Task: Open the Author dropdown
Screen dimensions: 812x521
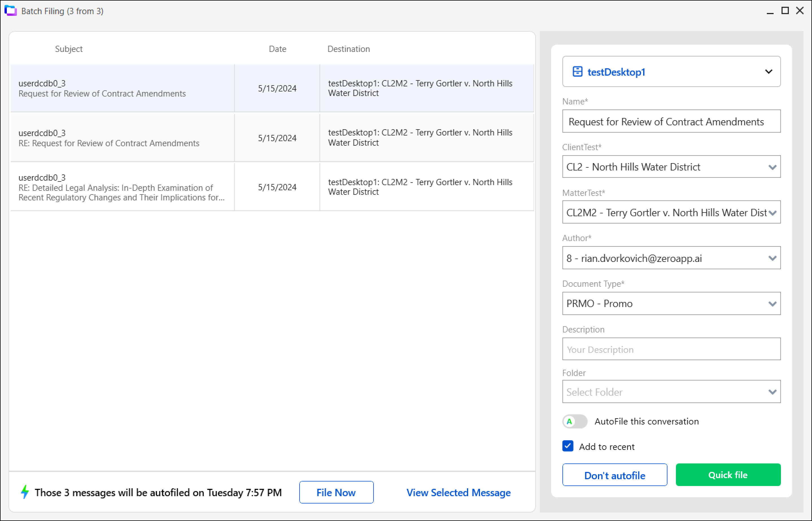Action: (772, 258)
